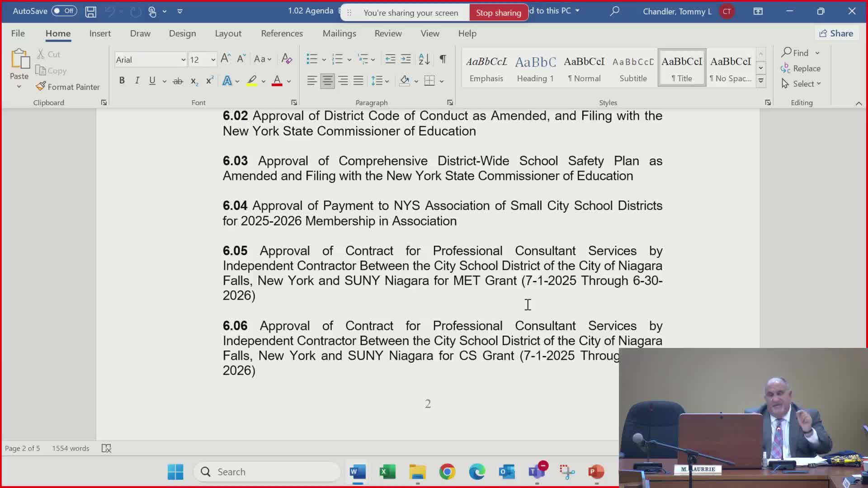
Task: Click the Stop sharing button
Action: [498, 13]
